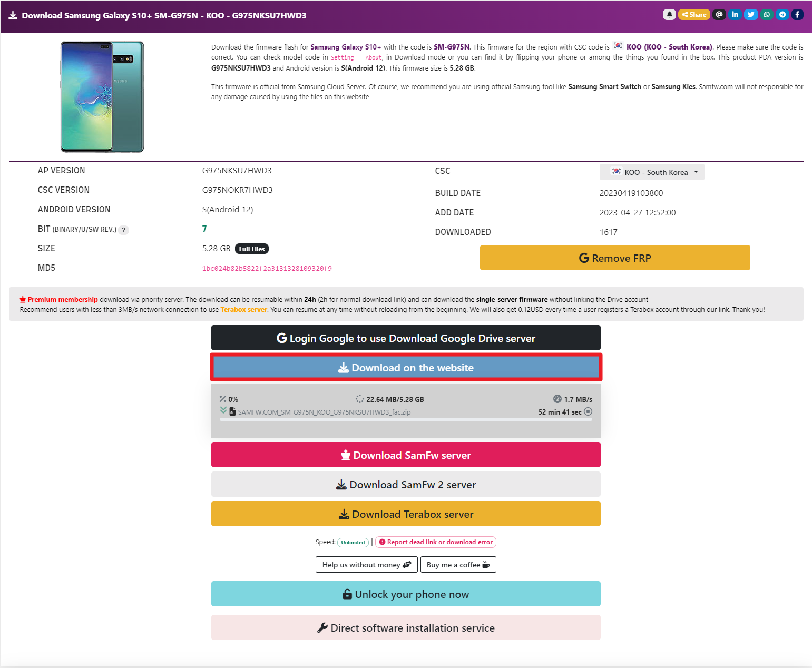The height and width of the screenshot is (668, 812).
Task: Share via email @ icon
Action: click(719, 15)
